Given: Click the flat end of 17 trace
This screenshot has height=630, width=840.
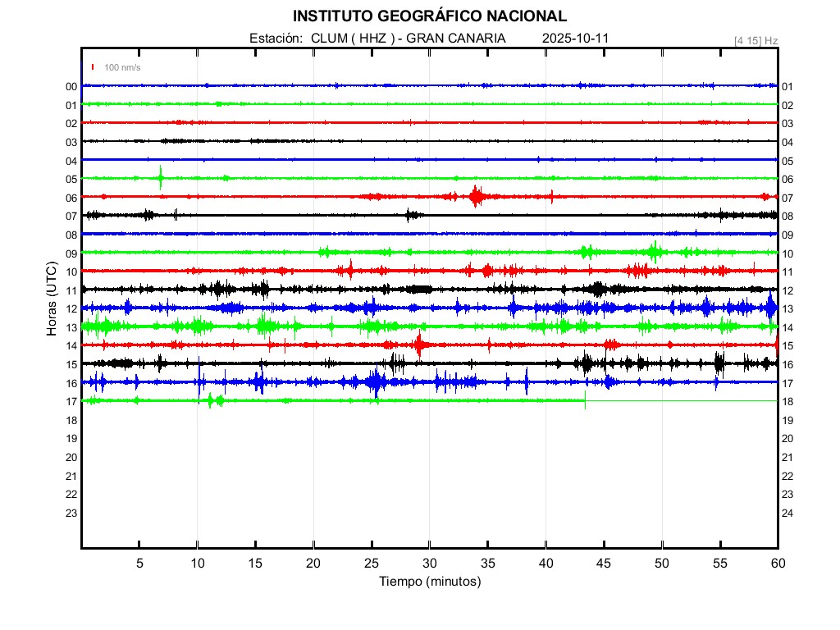Looking at the screenshot, I should pos(681,400).
